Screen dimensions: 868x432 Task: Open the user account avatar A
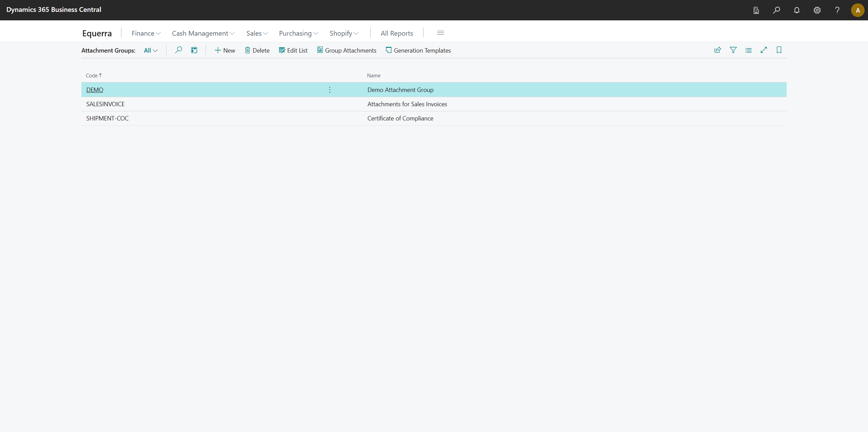[857, 10]
